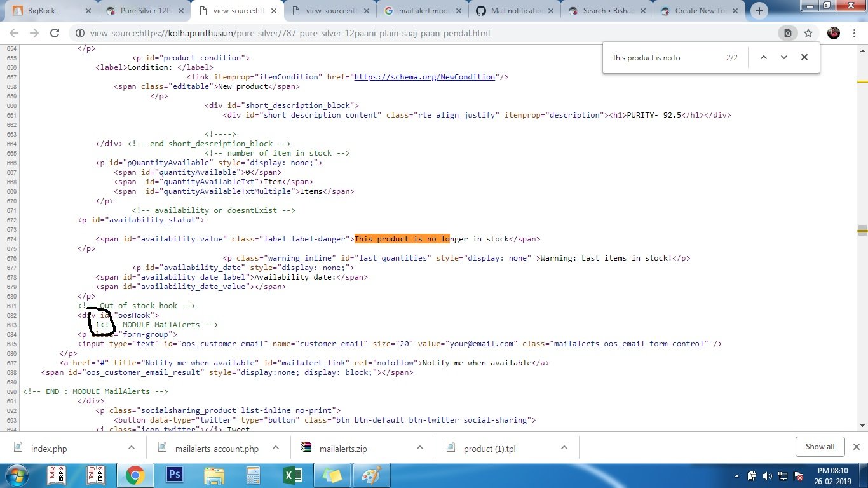Close the find-in-page bar
The image size is (868, 488).
click(804, 57)
